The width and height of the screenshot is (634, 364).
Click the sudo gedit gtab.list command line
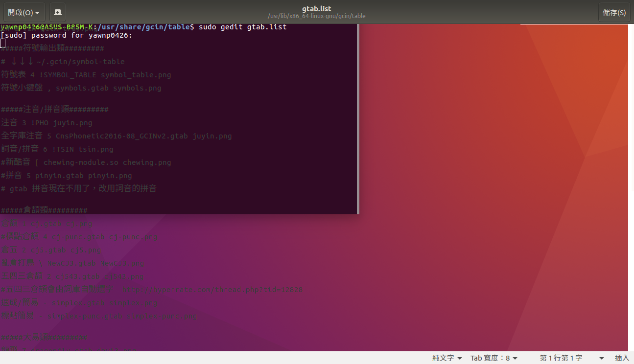(242, 27)
